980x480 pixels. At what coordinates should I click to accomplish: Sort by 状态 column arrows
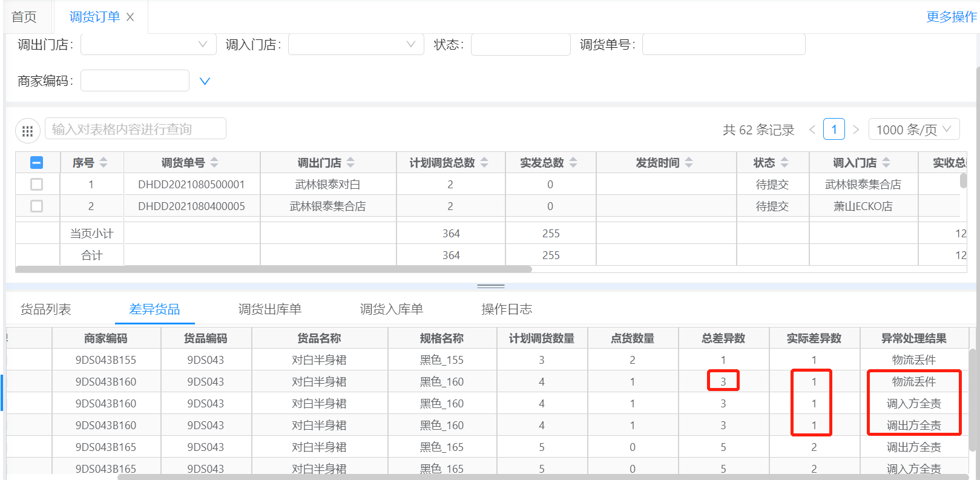coord(784,163)
